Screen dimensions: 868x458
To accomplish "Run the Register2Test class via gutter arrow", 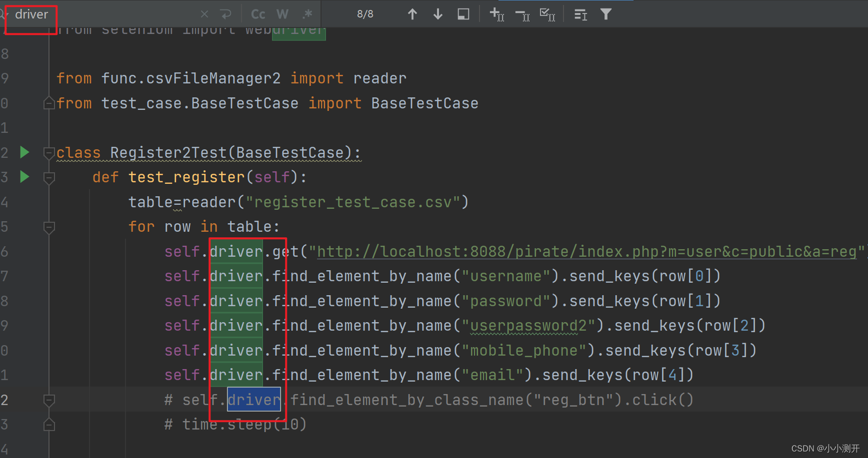I will click(24, 152).
